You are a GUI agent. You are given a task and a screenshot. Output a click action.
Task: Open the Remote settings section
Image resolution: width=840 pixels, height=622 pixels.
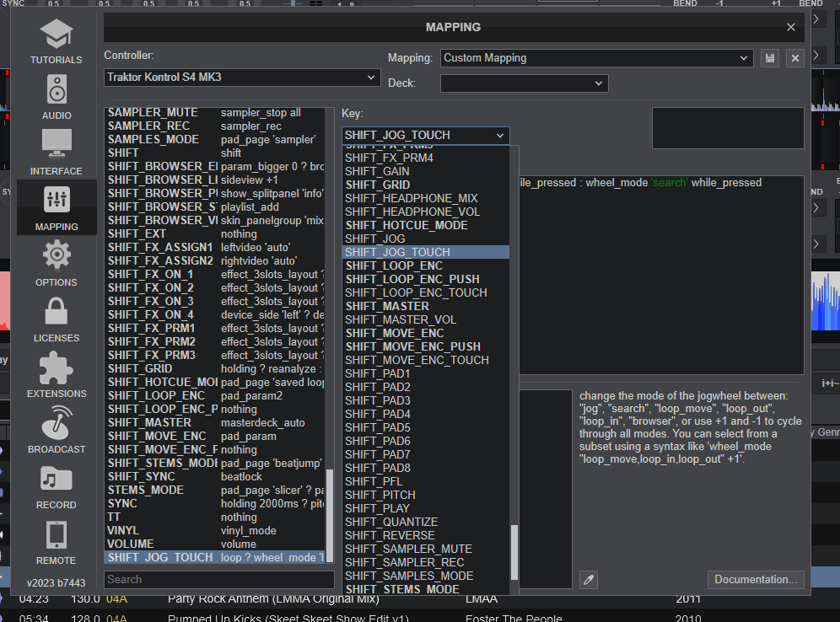[57, 542]
